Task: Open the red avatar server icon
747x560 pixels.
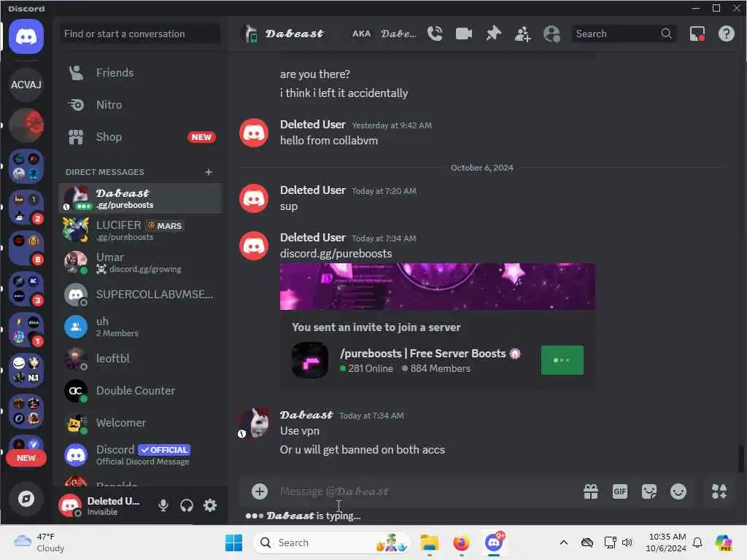Action: [x=26, y=125]
